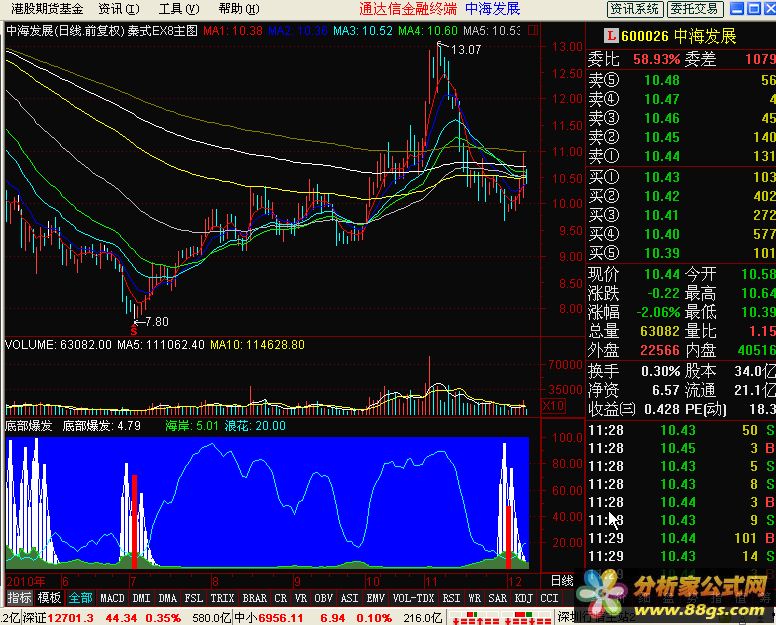Click the red L icon beside 600026
This screenshot has height=625, width=776.
tap(611, 36)
